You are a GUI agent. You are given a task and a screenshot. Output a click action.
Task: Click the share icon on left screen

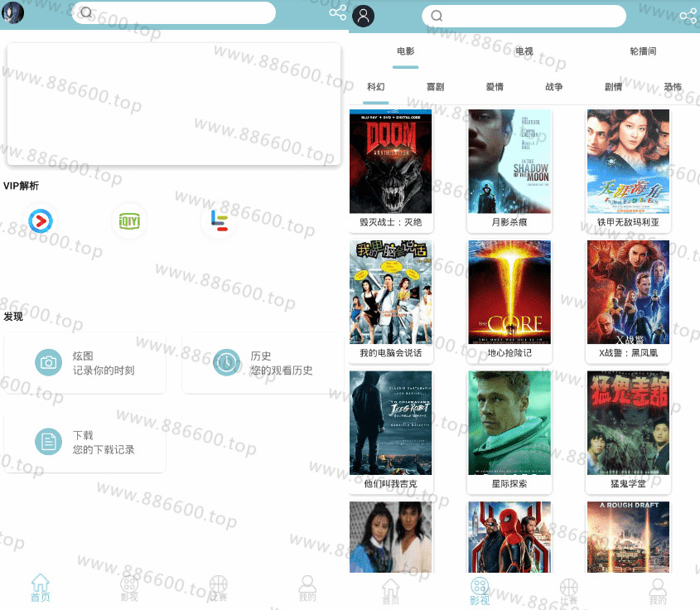[338, 12]
